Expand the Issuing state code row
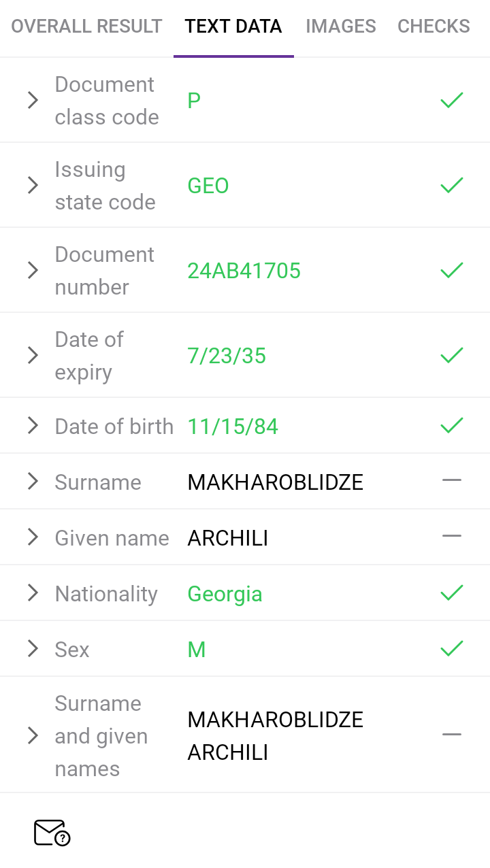The width and height of the screenshot is (490, 868). [x=33, y=185]
